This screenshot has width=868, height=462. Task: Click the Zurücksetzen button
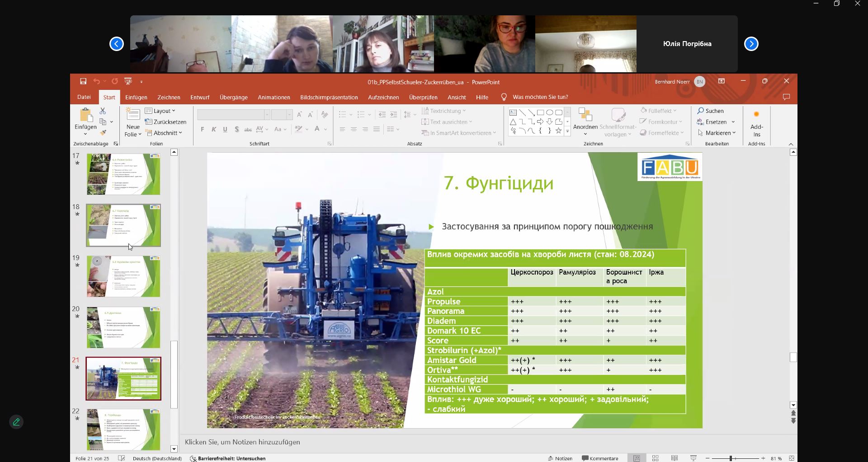pyautogui.click(x=165, y=122)
